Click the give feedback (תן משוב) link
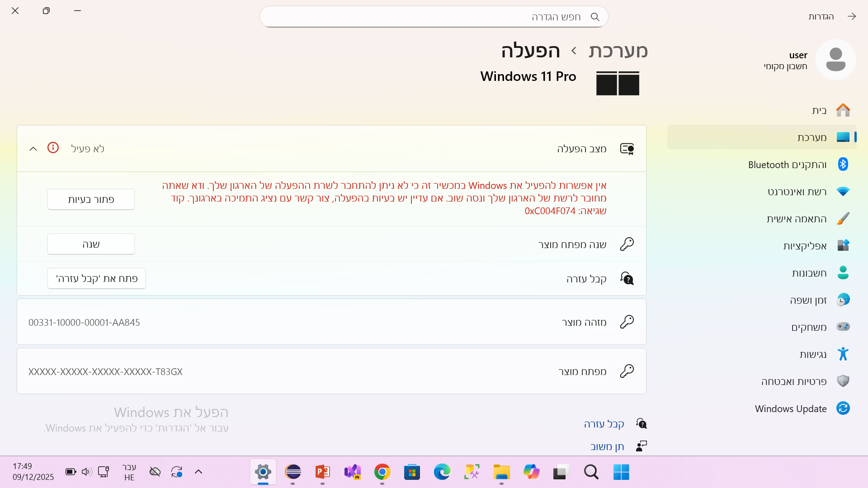Screen dimensions: 868x488 point(607,446)
